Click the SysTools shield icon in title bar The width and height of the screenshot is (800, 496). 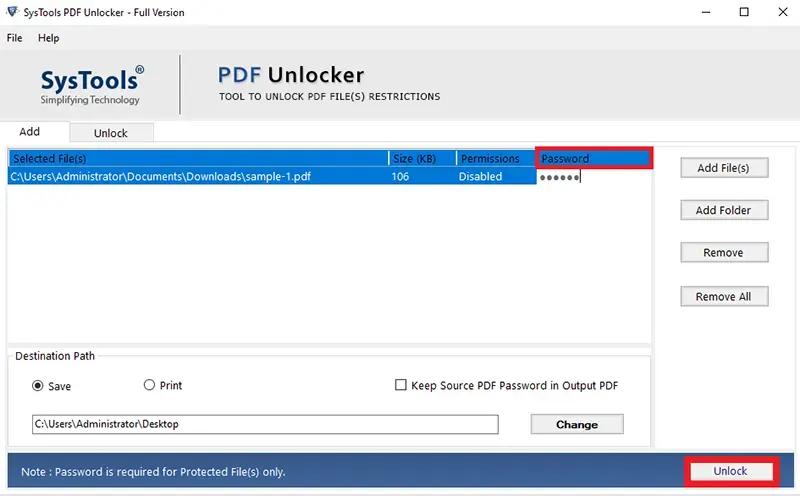tap(12, 12)
